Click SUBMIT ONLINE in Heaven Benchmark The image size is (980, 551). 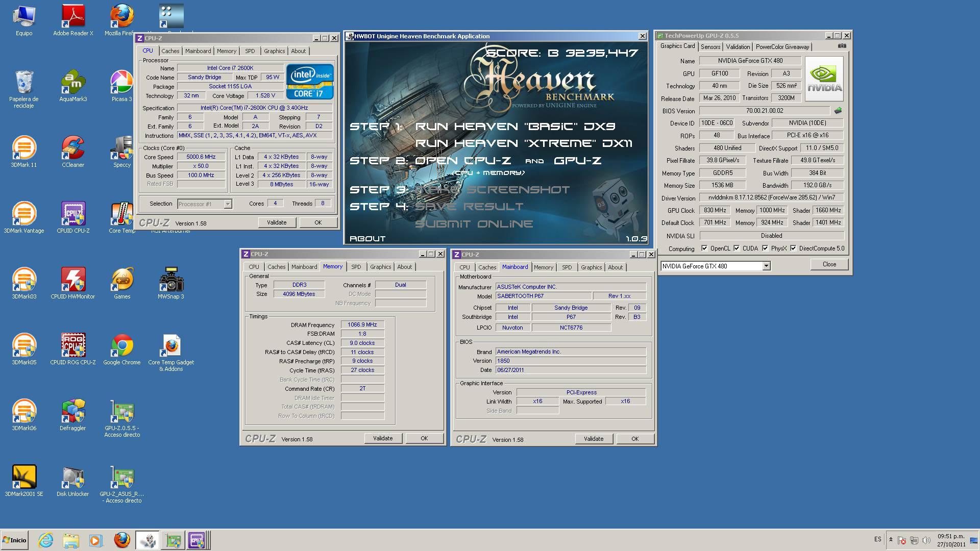click(474, 224)
